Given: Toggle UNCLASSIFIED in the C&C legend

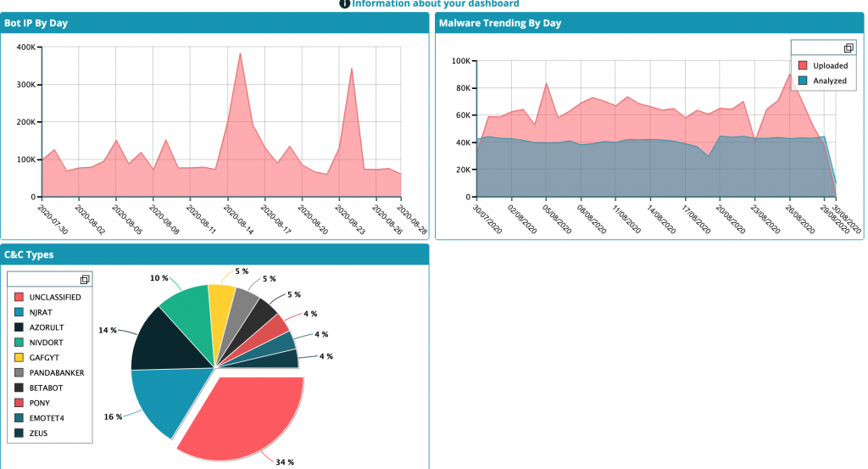Looking at the screenshot, I should point(54,298).
